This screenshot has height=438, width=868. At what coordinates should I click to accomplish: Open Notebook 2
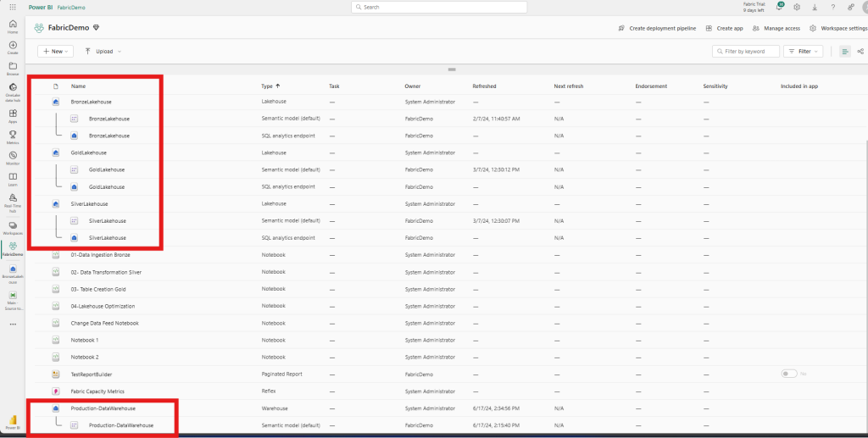[85, 358]
